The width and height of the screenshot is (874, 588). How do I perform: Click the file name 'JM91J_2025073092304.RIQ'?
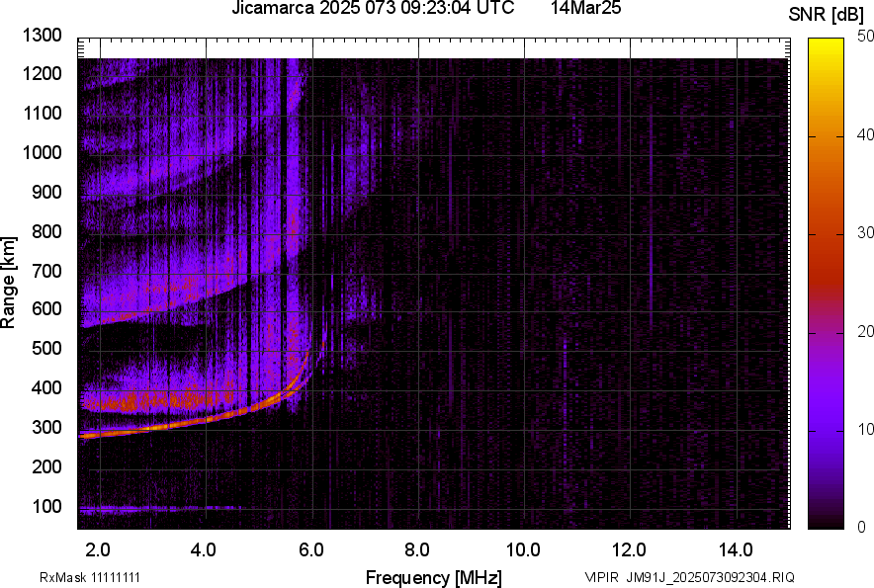[710, 577]
